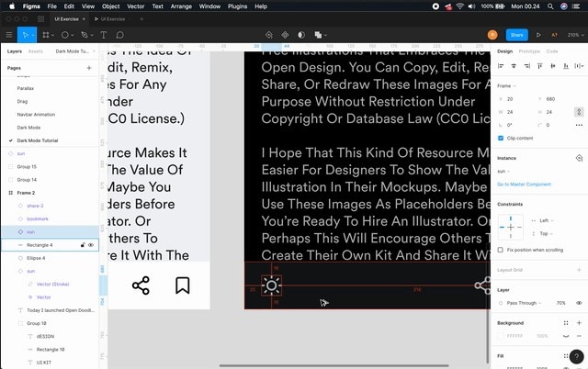Screen dimensions: 588x369
Task: Toggle the Clip content checkbox
Action: pyautogui.click(x=500, y=139)
